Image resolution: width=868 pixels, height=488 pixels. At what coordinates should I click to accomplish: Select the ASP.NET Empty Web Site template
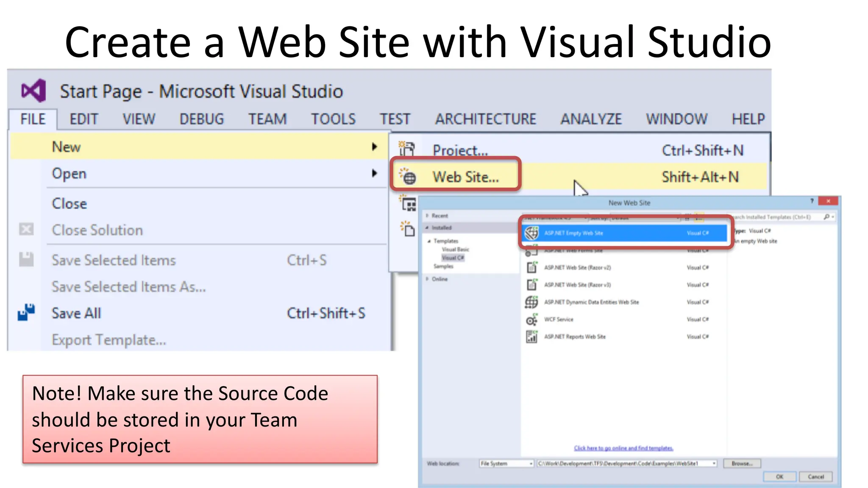[624, 233]
